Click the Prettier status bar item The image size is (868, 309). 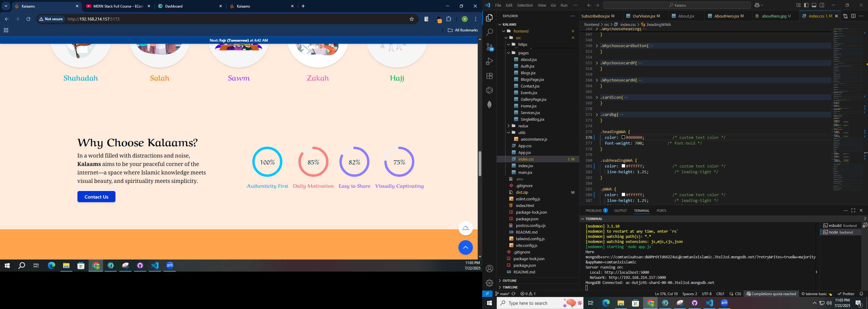[846, 294]
